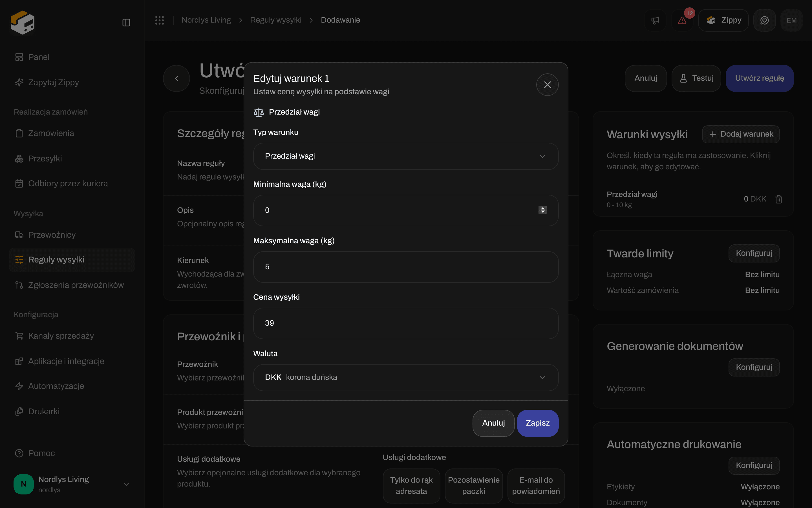Click the Cena wysyłki input field
Viewport: 812px width, 508px height.
pos(406,323)
